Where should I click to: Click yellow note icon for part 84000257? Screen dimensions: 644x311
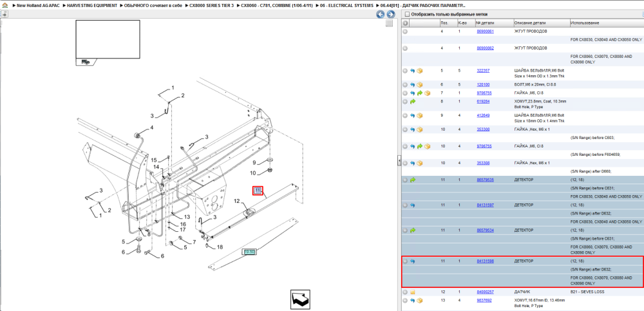(413, 292)
